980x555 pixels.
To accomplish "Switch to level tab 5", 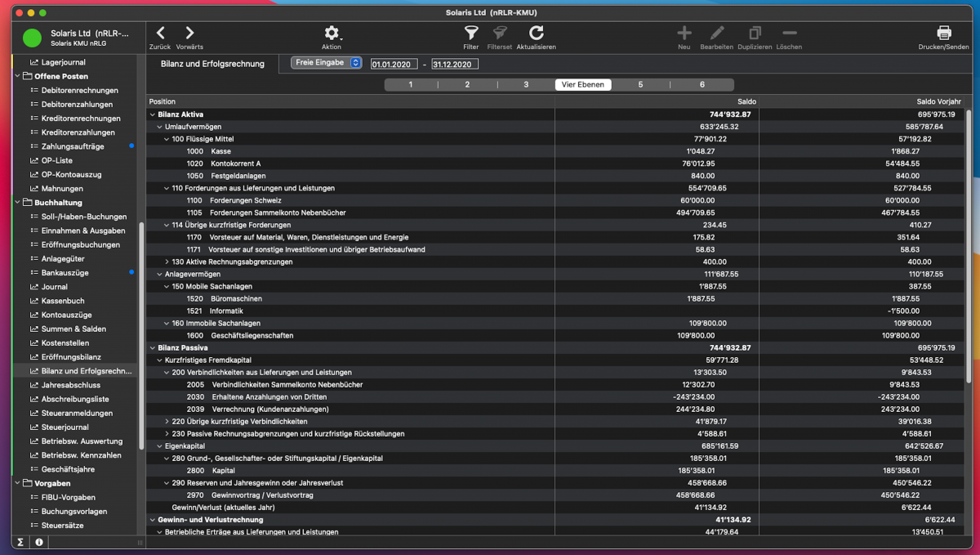I will point(640,85).
